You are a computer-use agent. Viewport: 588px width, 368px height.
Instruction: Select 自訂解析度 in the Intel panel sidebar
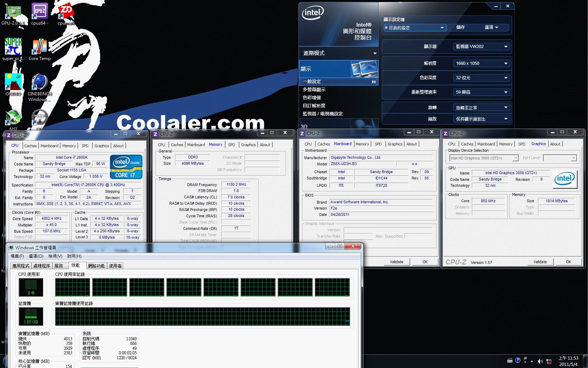coord(314,106)
